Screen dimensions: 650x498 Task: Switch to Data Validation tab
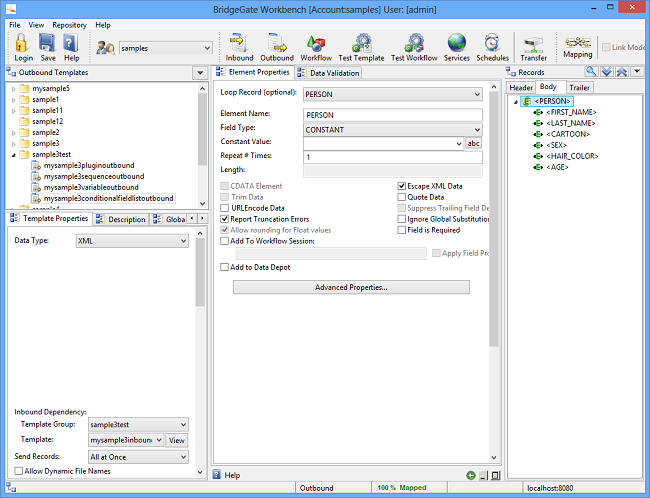pos(329,73)
